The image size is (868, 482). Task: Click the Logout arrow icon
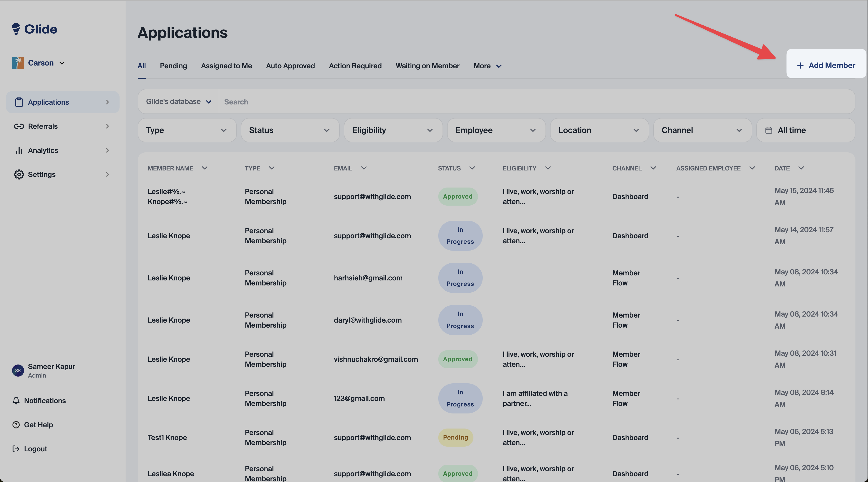click(16, 449)
